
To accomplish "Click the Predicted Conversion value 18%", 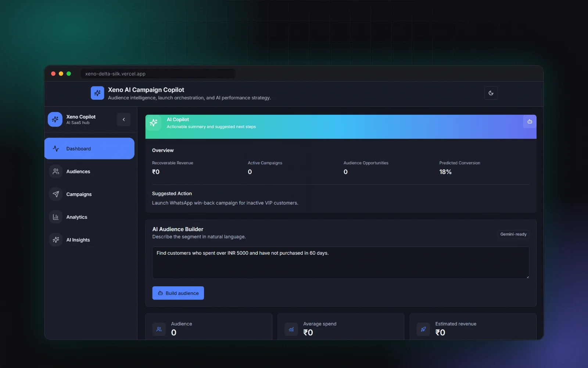I will point(445,172).
